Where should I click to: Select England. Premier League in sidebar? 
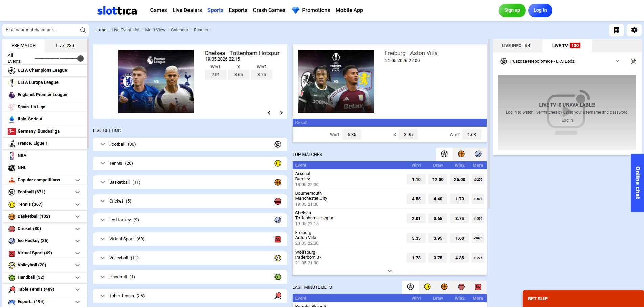(44, 95)
